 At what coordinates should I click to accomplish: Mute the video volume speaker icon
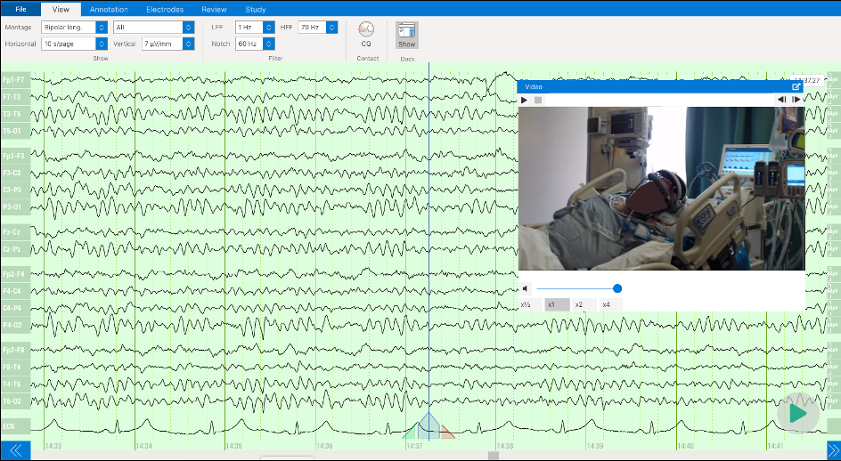525,288
